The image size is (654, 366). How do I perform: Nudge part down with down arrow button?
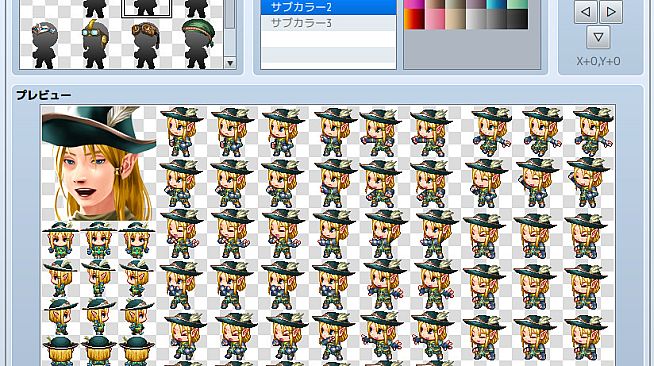click(x=599, y=37)
